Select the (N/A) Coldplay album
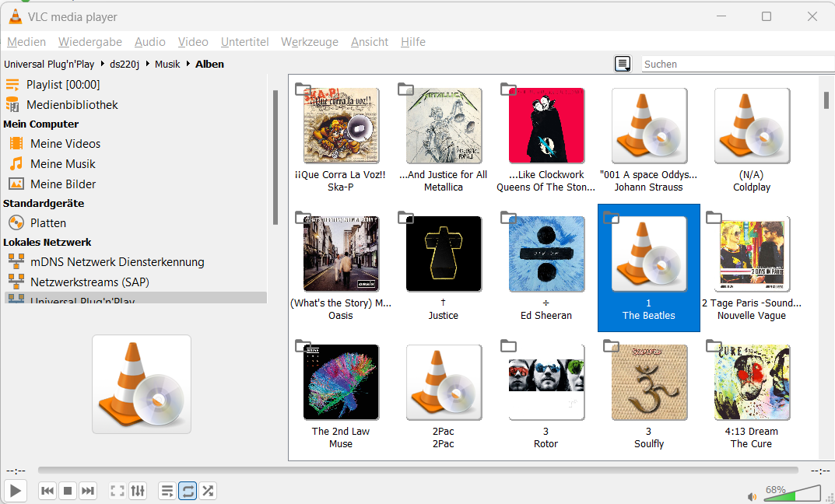 [752, 139]
